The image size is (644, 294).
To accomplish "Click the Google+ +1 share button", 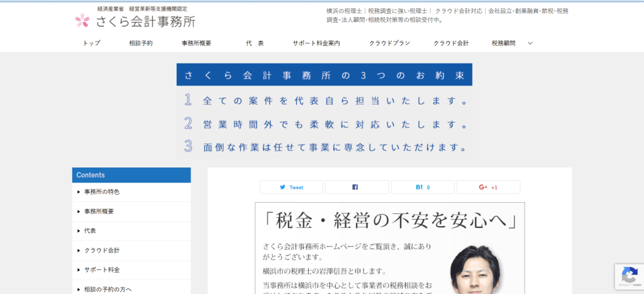I will [x=488, y=187].
